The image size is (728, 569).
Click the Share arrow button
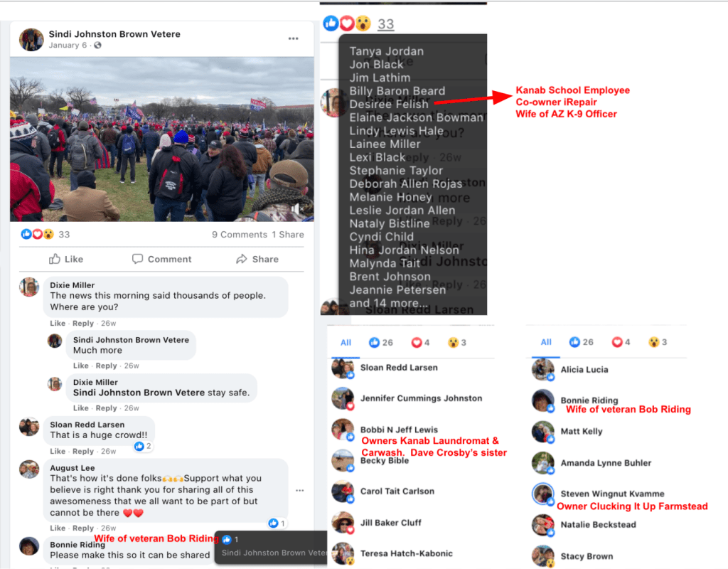coord(257,259)
